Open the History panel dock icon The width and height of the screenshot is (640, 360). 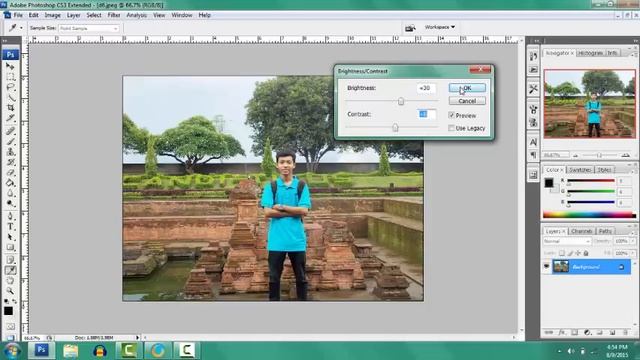click(x=533, y=56)
